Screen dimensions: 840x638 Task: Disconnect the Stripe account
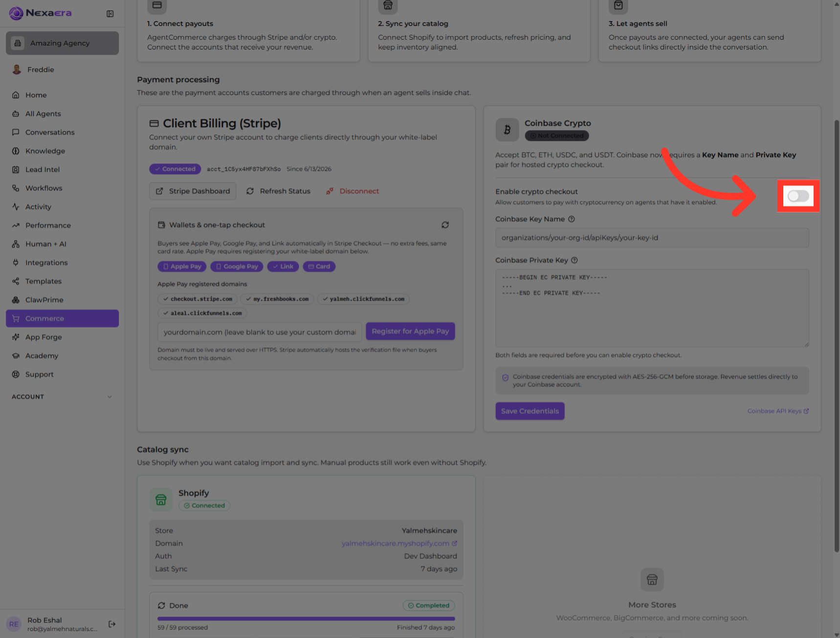point(353,191)
